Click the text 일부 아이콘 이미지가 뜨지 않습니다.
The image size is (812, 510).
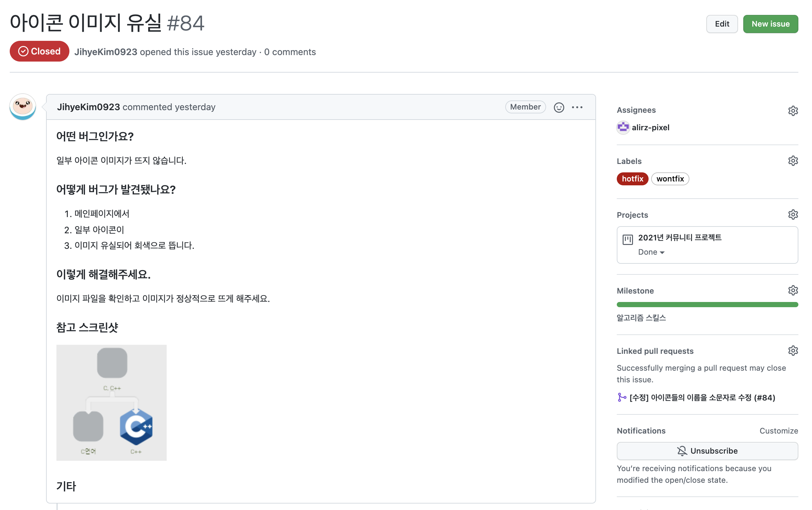pyautogui.click(x=121, y=161)
